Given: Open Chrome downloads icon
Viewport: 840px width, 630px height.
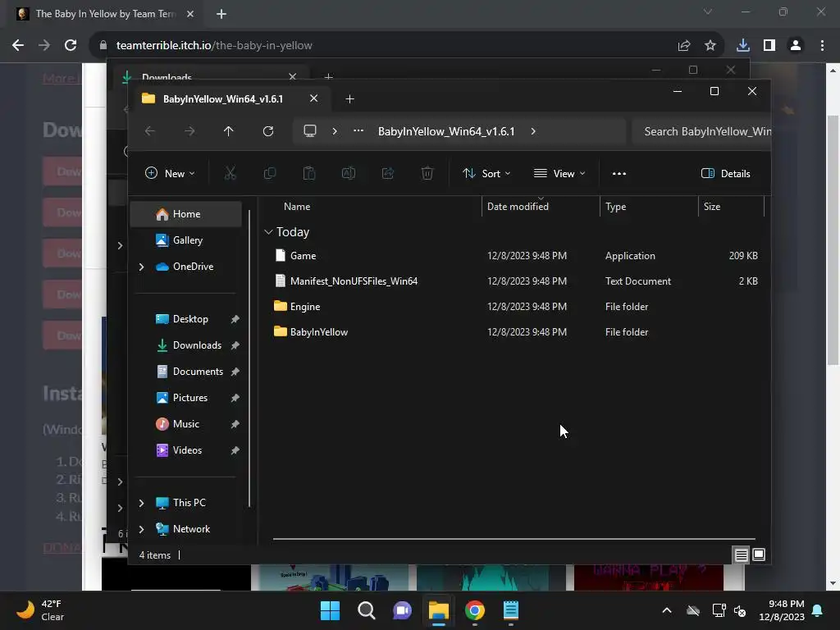Looking at the screenshot, I should 742,46.
